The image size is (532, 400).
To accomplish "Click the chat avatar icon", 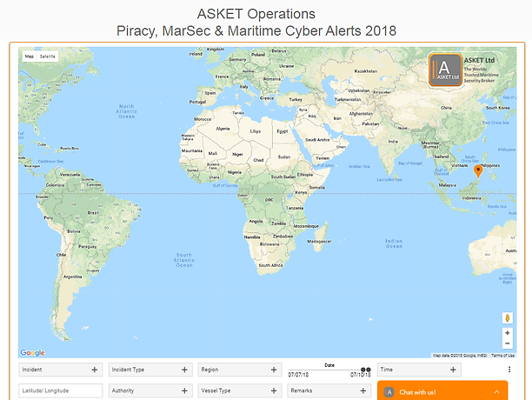I will [x=389, y=392].
